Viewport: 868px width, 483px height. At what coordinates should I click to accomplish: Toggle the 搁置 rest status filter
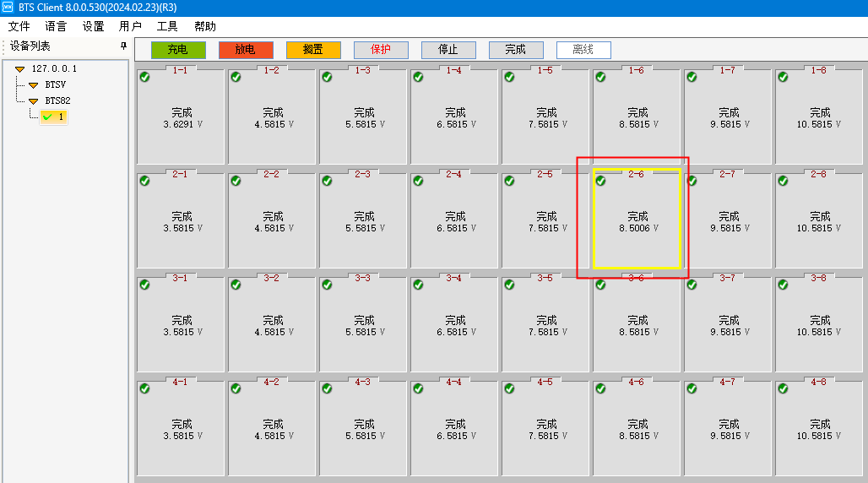pos(313,50)
